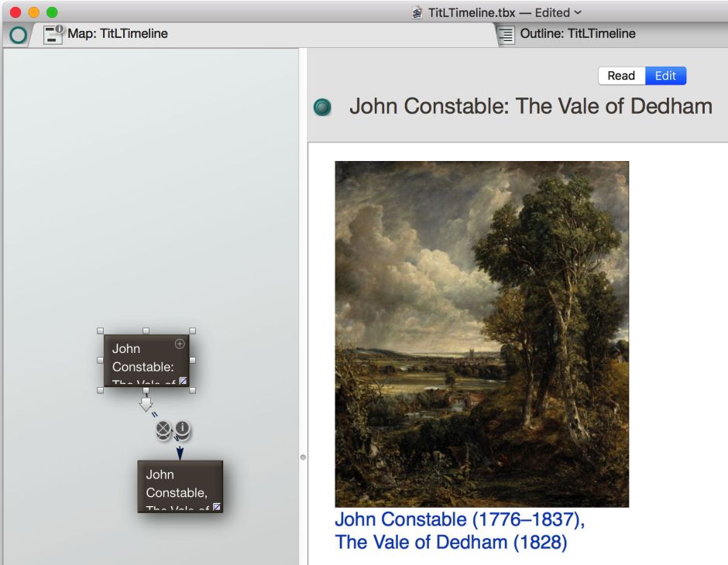Viewport: 728px width, 565px height.
Task: Click the note title John Constable: The Vale of Dedham
Action: point(531,106)
